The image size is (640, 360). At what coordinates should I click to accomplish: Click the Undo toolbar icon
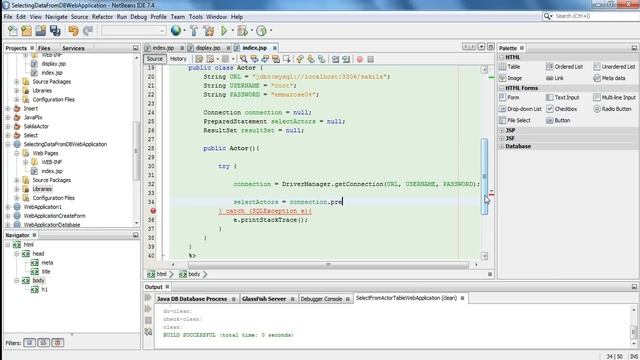click(73, 31)
